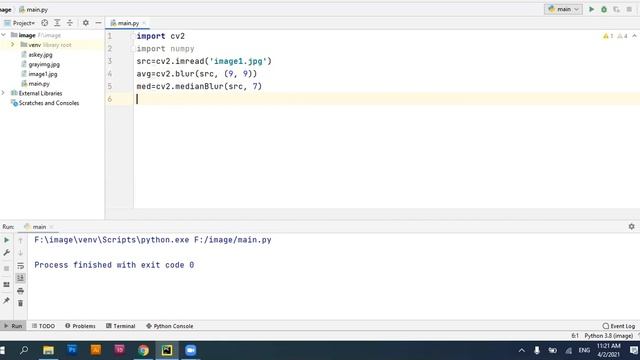Open Zoom from the taskbar
The image size is (640, 360).
point(190,350)
